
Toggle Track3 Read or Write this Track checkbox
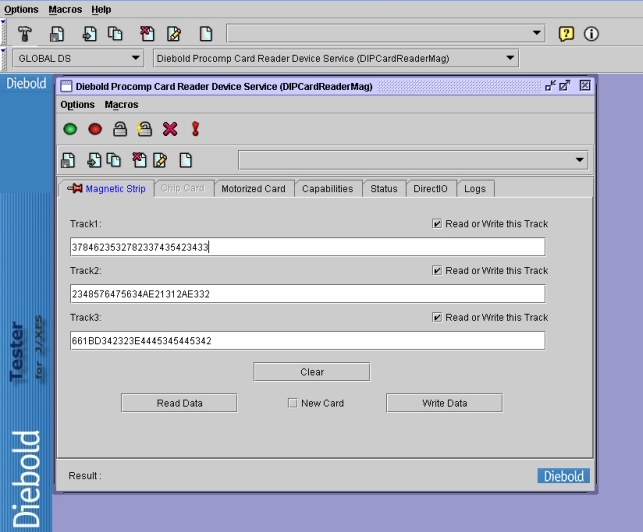click(x=437, y=317)
